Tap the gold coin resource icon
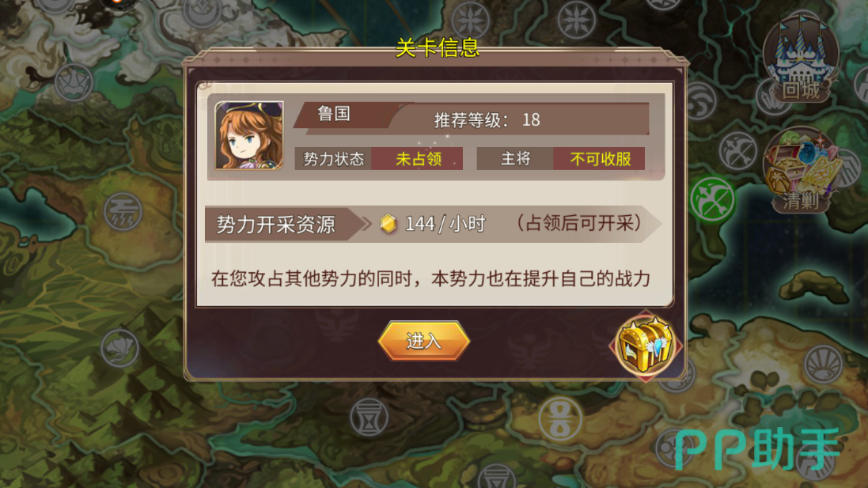This screenshot has height=488, width=868. [388, 224]
